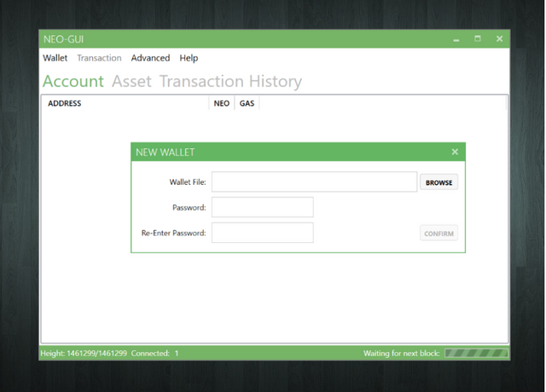Click the ADDRESS column header
The width and height of the screenshot is (546, 392).
[x=125, y=103]
